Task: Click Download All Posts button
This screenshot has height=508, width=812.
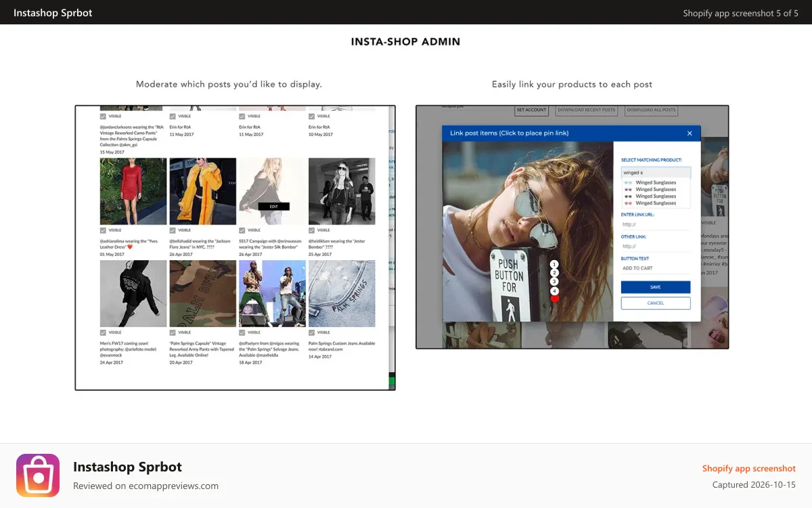Action: point(650,110)
